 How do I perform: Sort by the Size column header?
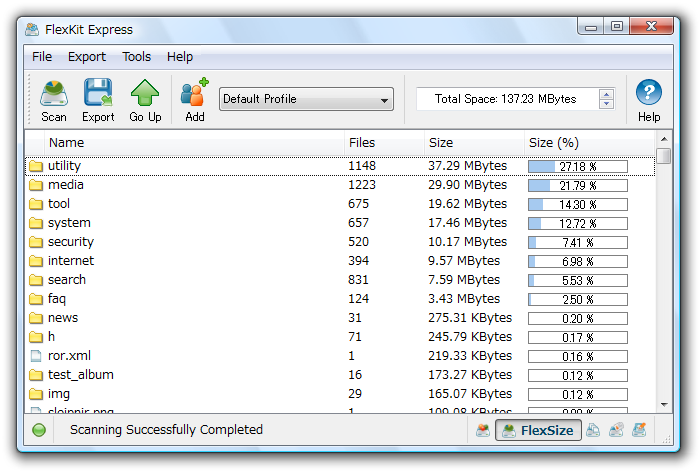[x=474, y=143]
